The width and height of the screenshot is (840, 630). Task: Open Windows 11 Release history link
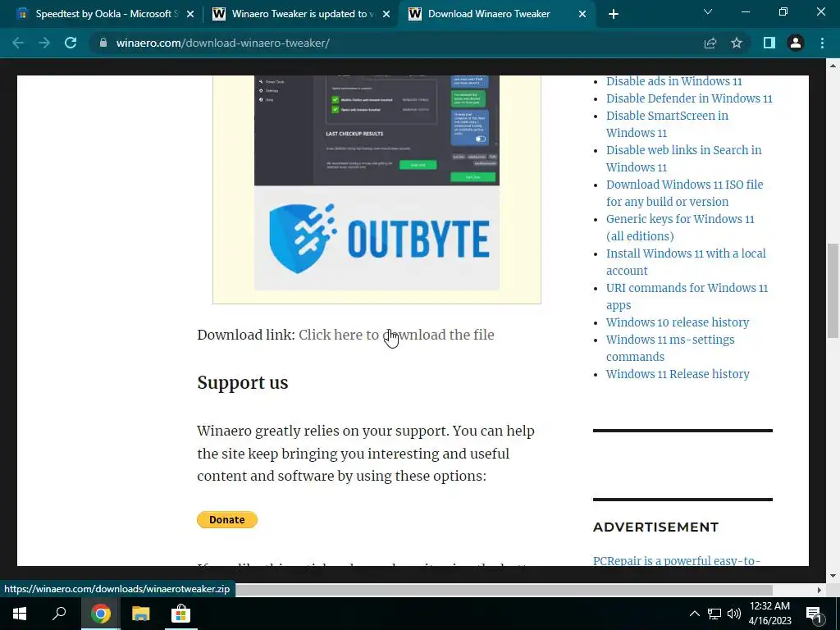[x=677, y=374]
